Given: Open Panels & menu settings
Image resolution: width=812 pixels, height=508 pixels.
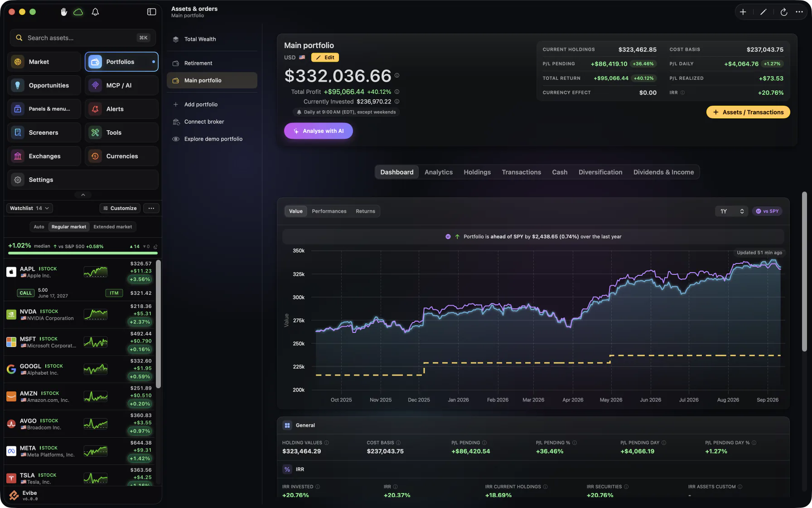Looking at the screenshot, I should point(44,109).
